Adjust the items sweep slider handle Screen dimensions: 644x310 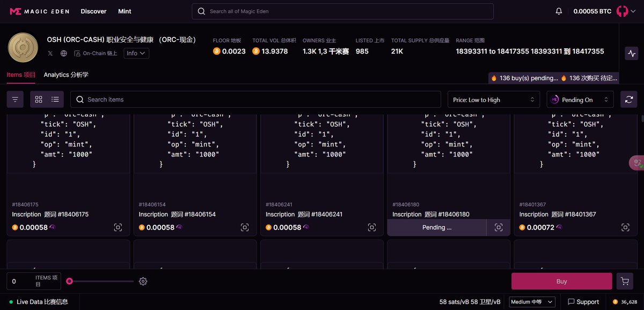click(x=69, y=281)
